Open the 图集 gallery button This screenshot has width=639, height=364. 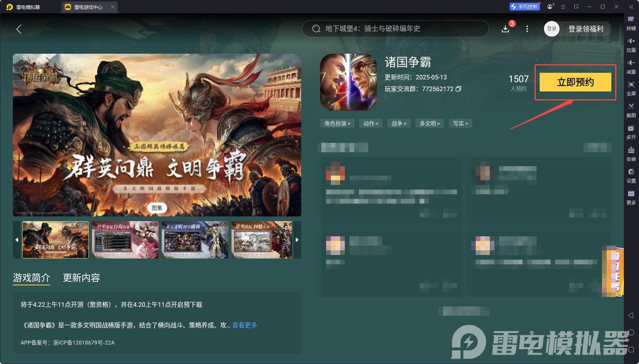click(157, 208)
